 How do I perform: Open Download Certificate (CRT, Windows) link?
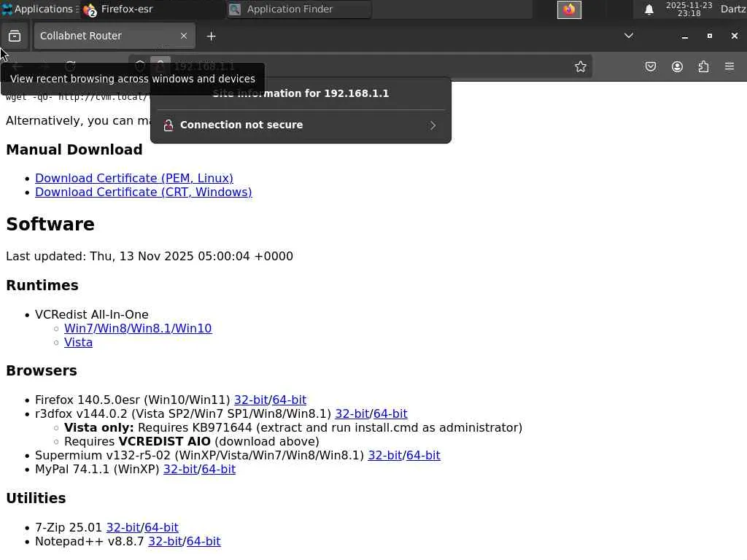(144, 192)
